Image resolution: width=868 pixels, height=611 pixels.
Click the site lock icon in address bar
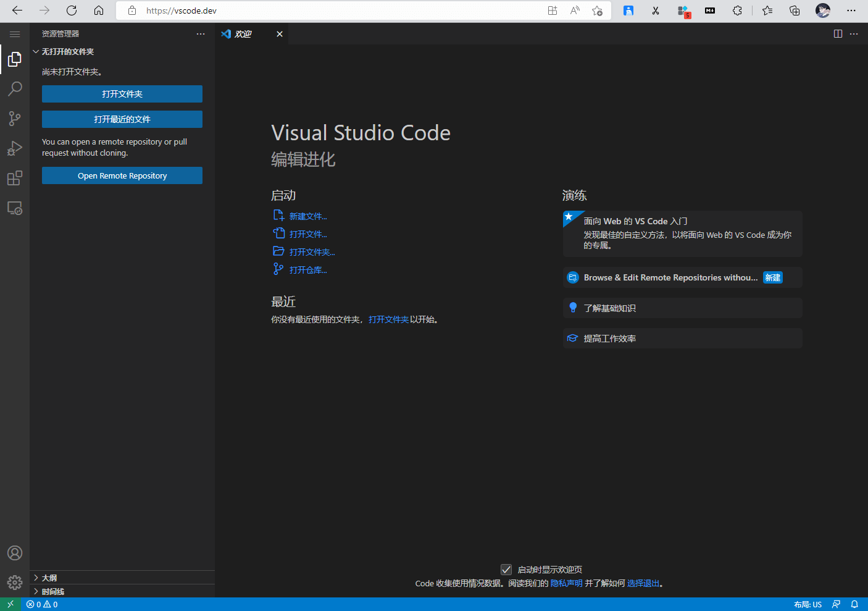pos(132,11)
